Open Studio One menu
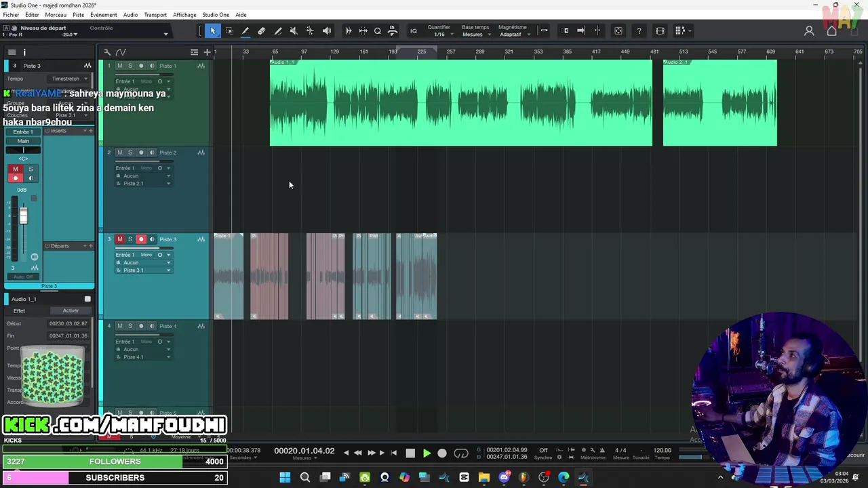The image size is (868, 488). pos(216,15)
